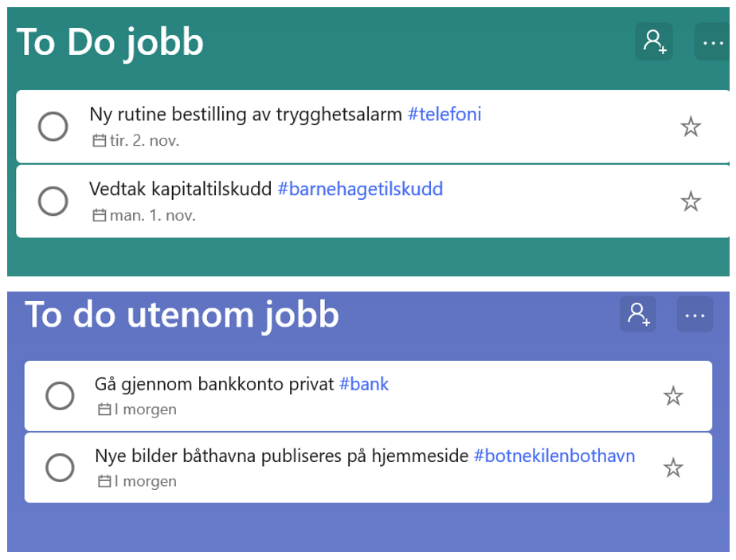The image size is (736, 560).
Task: Expand the three-dot menu for To do utenom jobb
Action: click(x=695, y=314)
